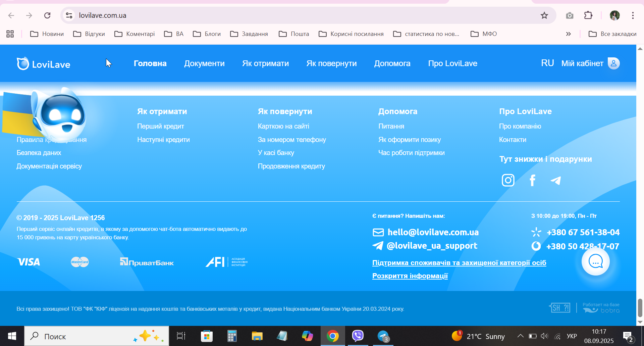Screen dimensions: 644x346
Task: Click the page vertical scrollbar thumb
Action: point(640,308)
